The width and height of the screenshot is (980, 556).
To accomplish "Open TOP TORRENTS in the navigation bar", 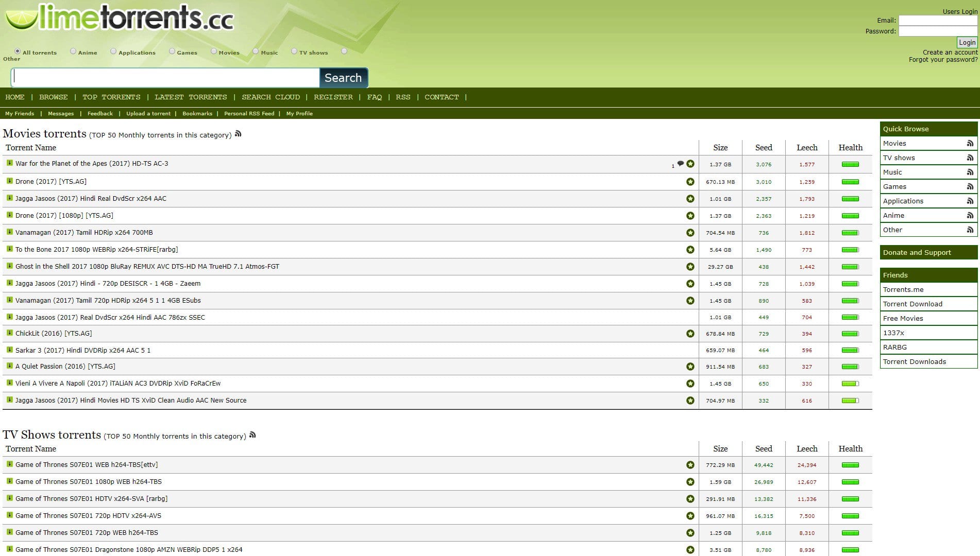I will click(x=111, y=97).
